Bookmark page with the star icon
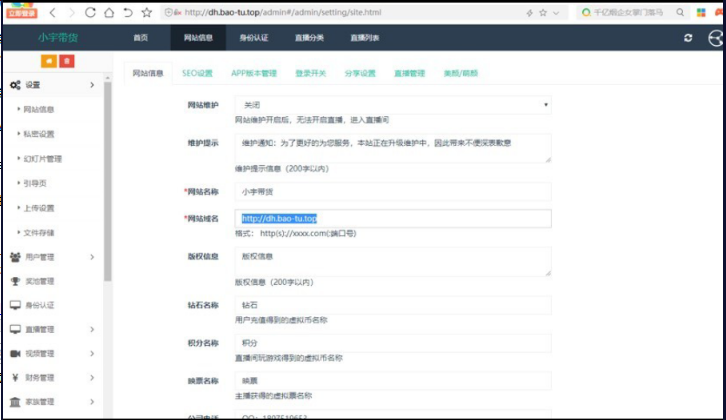 [x=146, y=13]
